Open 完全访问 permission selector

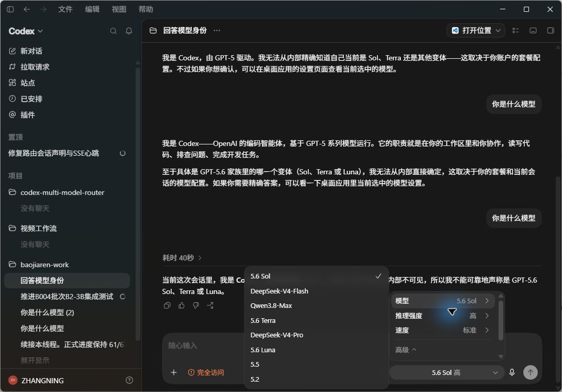(x=206, y=372)
